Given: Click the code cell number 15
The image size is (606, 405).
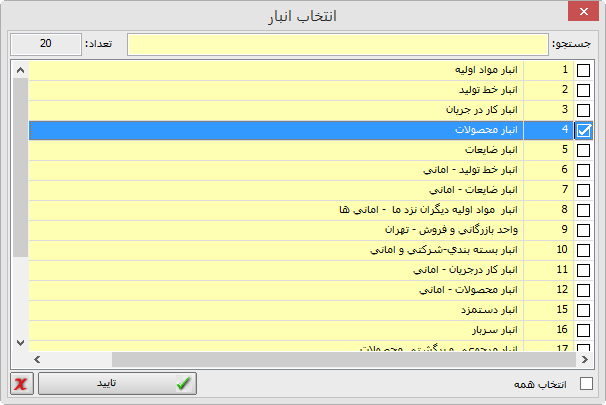Looking at the screenshot, I should [x=549, y=311].
